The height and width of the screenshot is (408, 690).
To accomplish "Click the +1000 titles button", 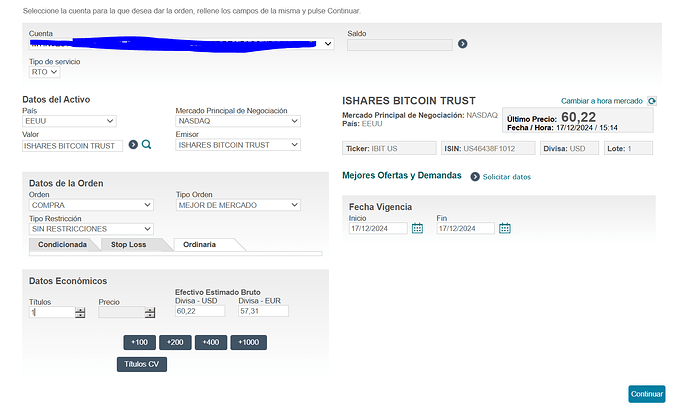I will coord(249,342).
